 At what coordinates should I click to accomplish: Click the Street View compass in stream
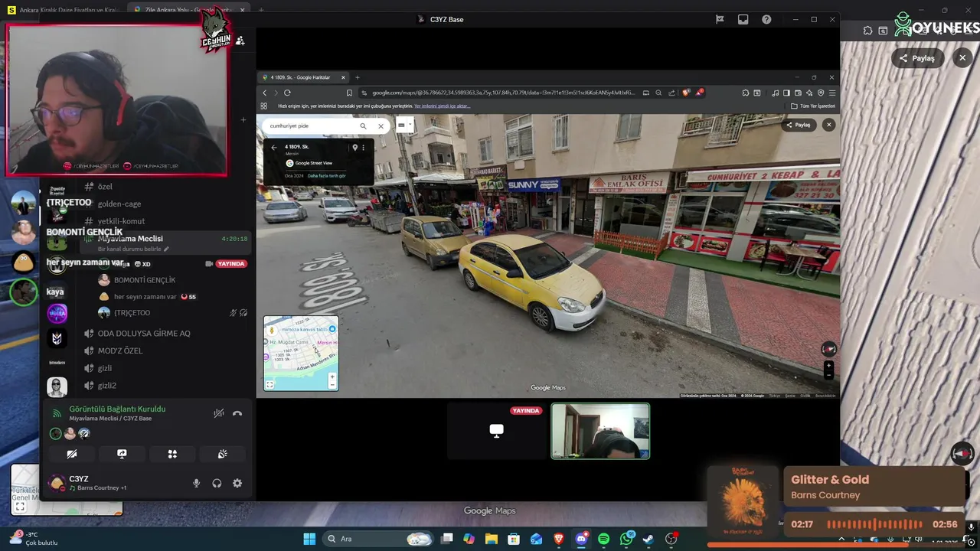828,349
